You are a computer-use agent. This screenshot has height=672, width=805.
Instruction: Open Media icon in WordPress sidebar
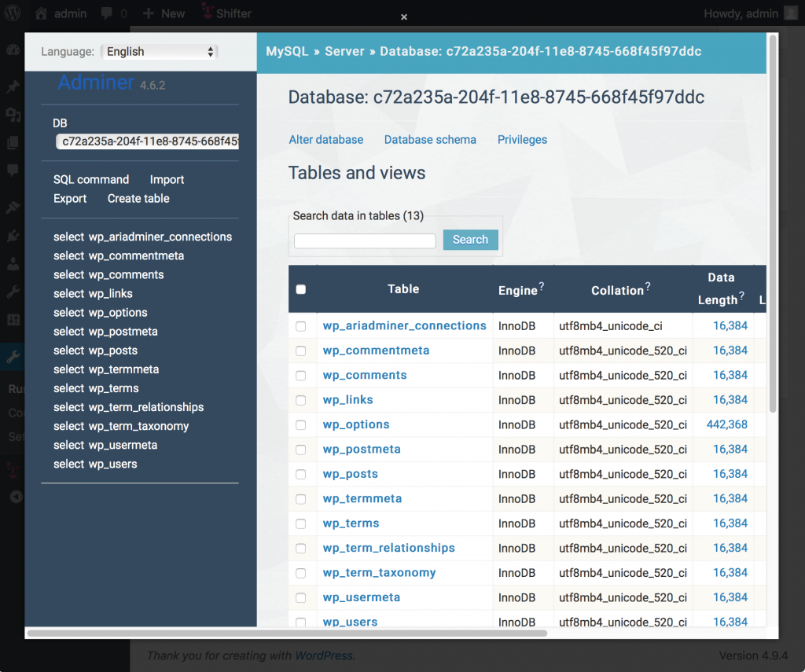[13, 115]
